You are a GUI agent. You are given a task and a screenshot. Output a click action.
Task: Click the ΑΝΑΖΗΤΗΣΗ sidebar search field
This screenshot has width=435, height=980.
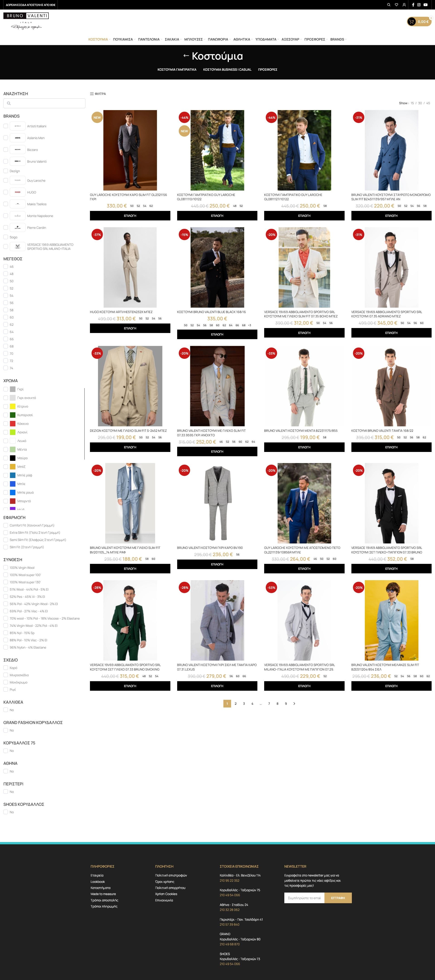pyautogui.click(x=44, y=103)
